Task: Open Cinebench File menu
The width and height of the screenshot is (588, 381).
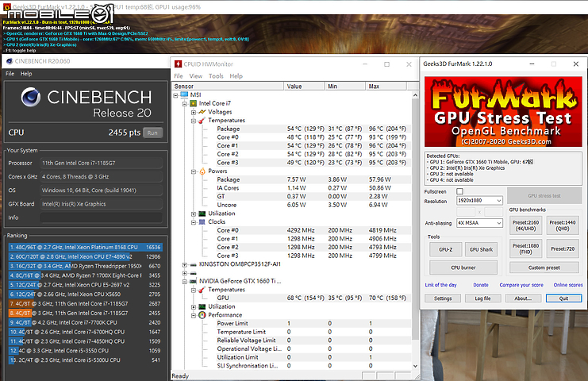Action: pos(10,74)
